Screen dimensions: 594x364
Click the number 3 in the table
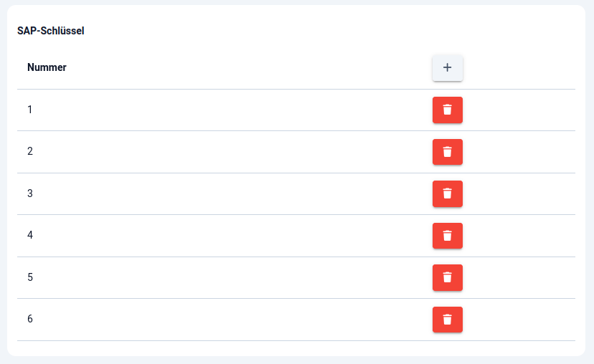[x=30, y=193]
